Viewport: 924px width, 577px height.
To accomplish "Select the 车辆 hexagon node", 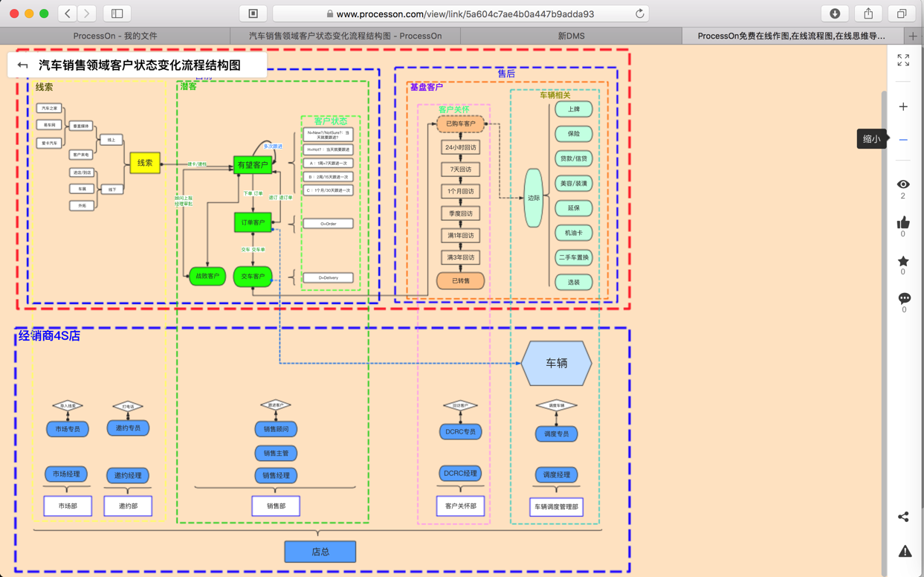I will coord(557,364).
